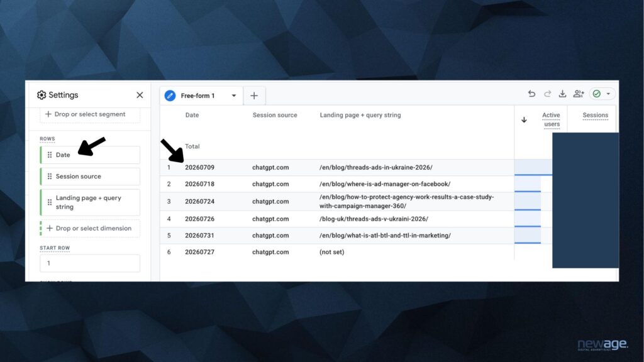Click the ROWS section label
The height and width of the screenshot is (362, 644).
[x=47, y=139]
